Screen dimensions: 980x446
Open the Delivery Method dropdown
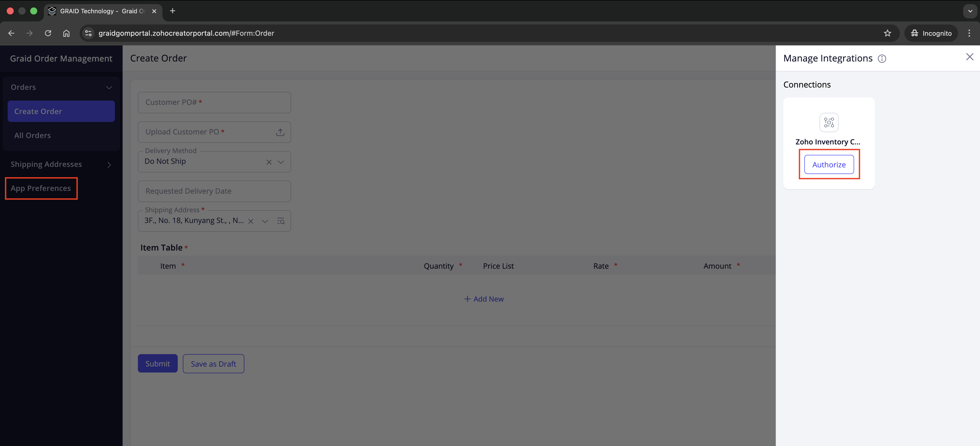(x=281, y=162)
